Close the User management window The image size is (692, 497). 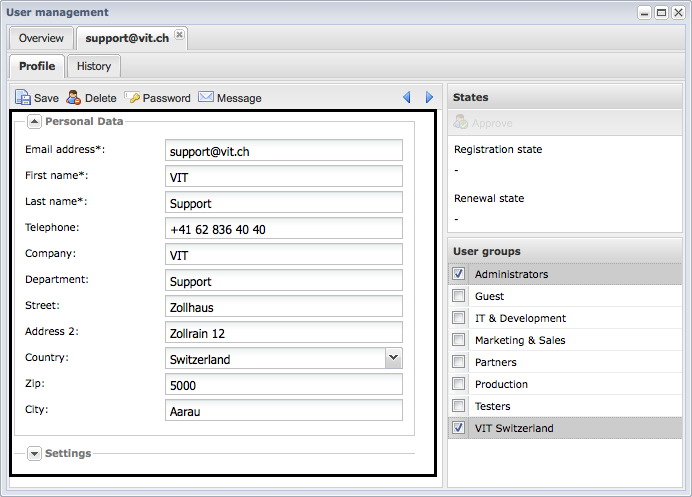point(678,13)
